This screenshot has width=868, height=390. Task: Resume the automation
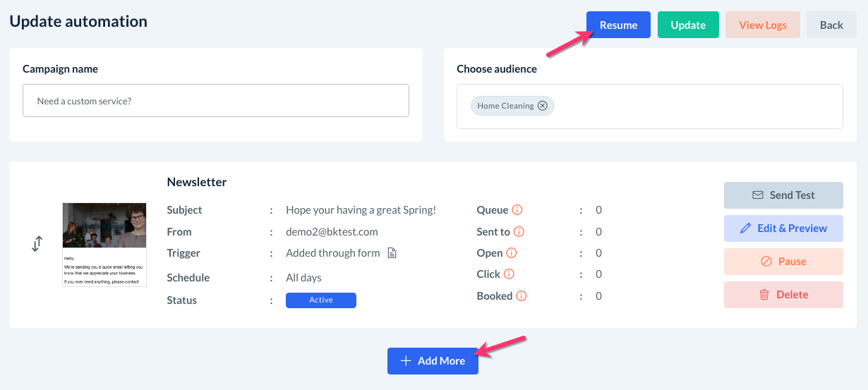tap(618, 25)
